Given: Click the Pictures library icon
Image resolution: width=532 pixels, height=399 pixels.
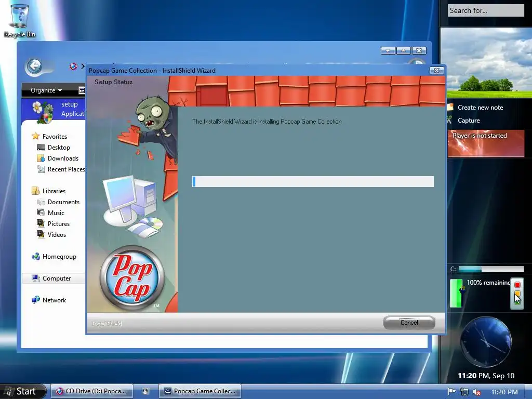Looking at the screenshot, I should point(41,223).
